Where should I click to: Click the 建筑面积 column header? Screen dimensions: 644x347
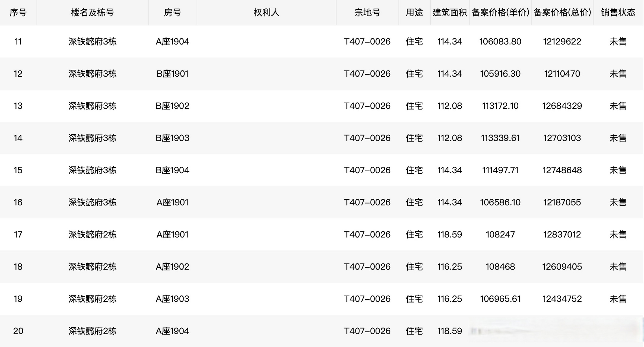tap(450, 12)
